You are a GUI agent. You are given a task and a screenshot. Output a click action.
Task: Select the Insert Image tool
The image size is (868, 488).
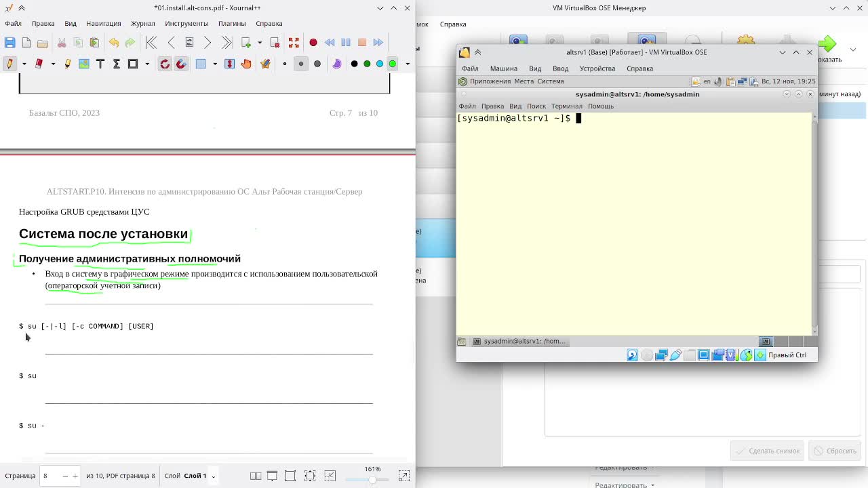click(84, 64)
